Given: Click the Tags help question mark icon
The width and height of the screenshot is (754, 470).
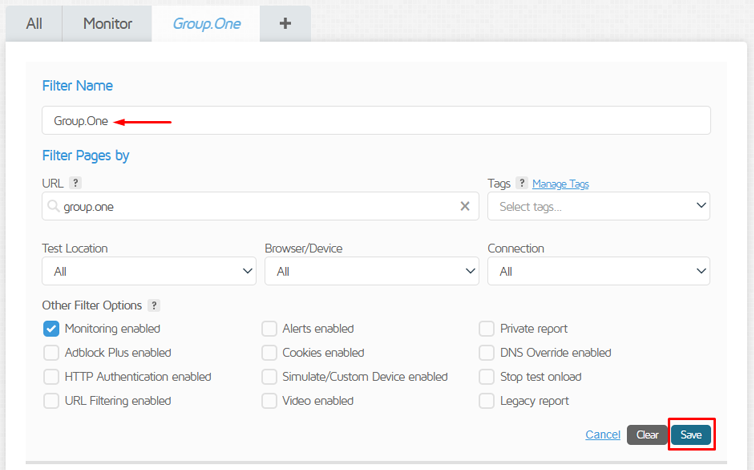Looking at the screenshot, I should 522,183.
